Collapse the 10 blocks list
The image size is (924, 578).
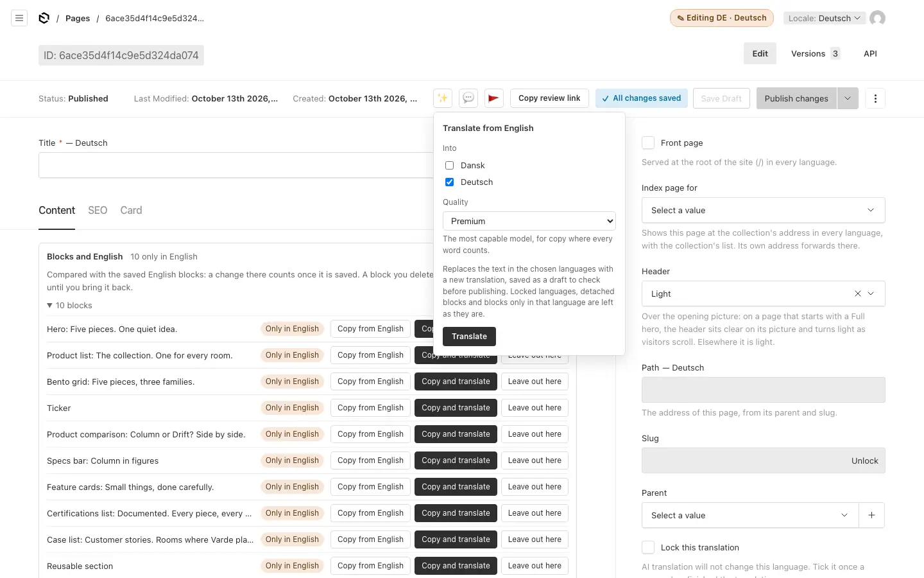click(69, 306)
